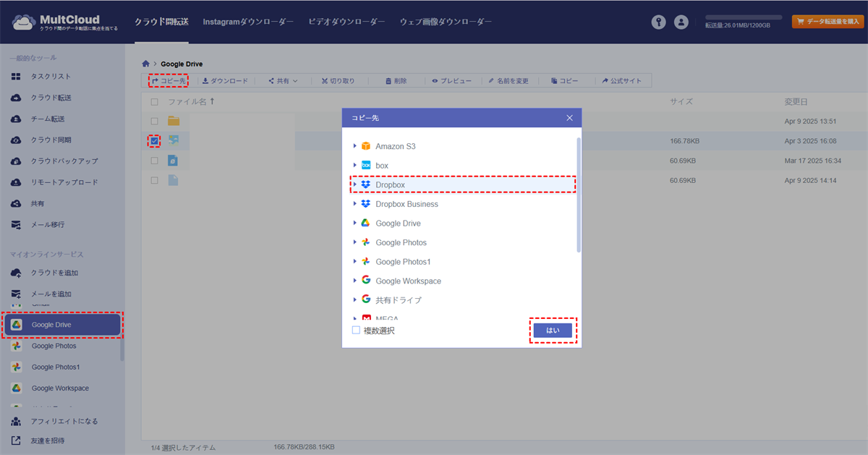Open the help question mark icon
Screen dimensions: 868x455
[x=658, y=22]
